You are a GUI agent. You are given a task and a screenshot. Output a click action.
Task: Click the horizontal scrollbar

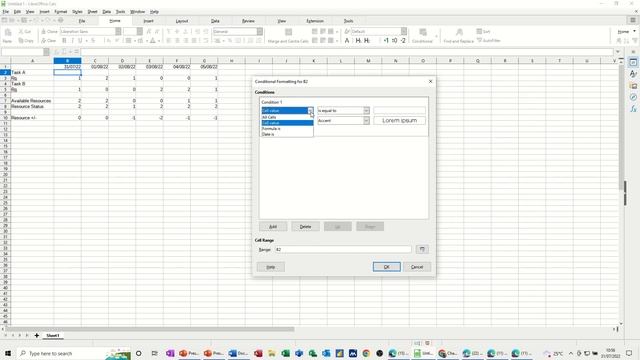[150, 329]
